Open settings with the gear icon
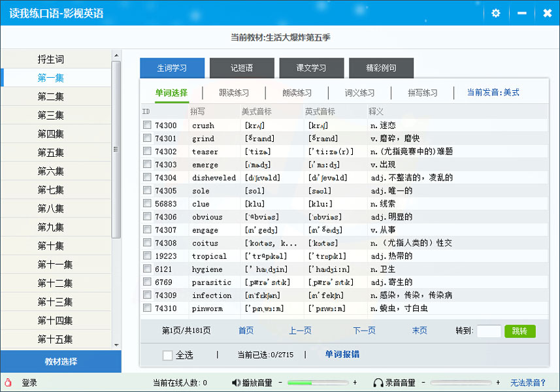The width and height of the screenshot is (560, 392). [x=495, y=13]
